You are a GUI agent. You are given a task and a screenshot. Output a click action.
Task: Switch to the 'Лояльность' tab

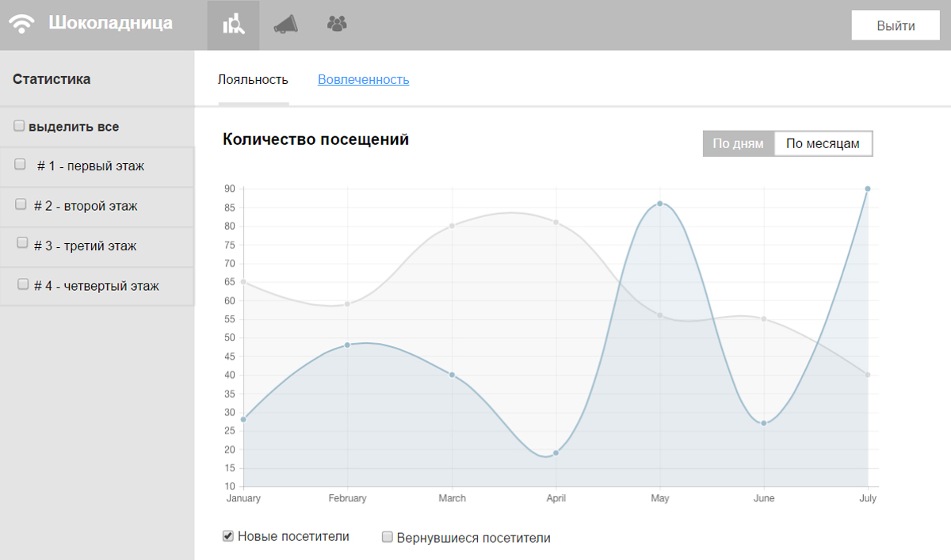[x=253, y=80]
